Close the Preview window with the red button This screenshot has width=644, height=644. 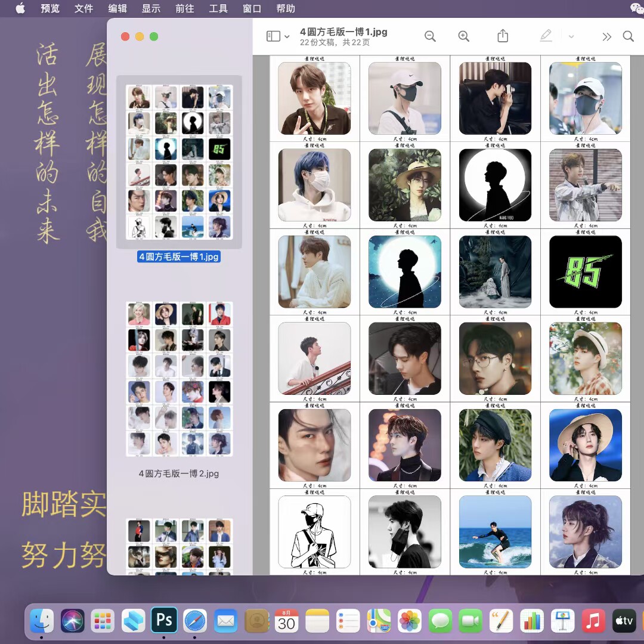point(125,36)
